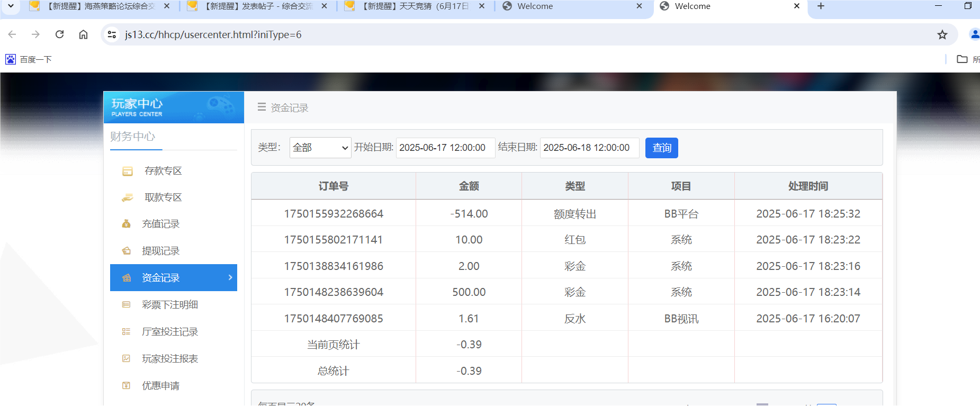Viewport: 980px width, 406px height.
Task: Click the 充值记录 money bag icon
Action: 126,224
